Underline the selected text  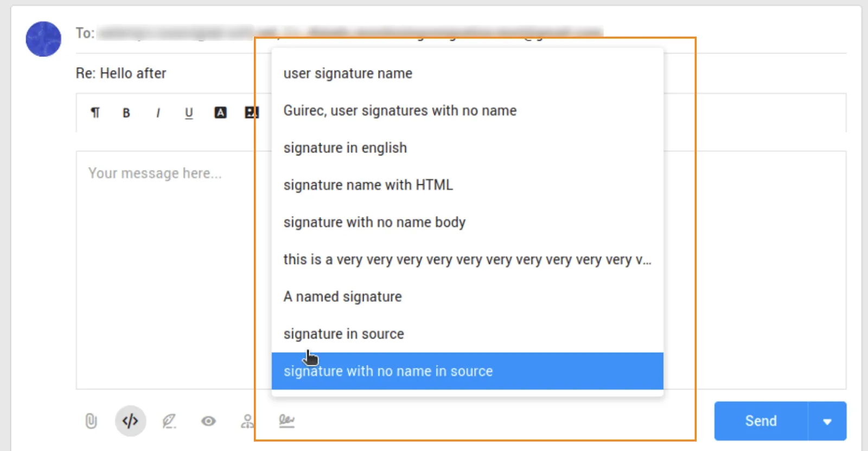(x=189, y=113)
